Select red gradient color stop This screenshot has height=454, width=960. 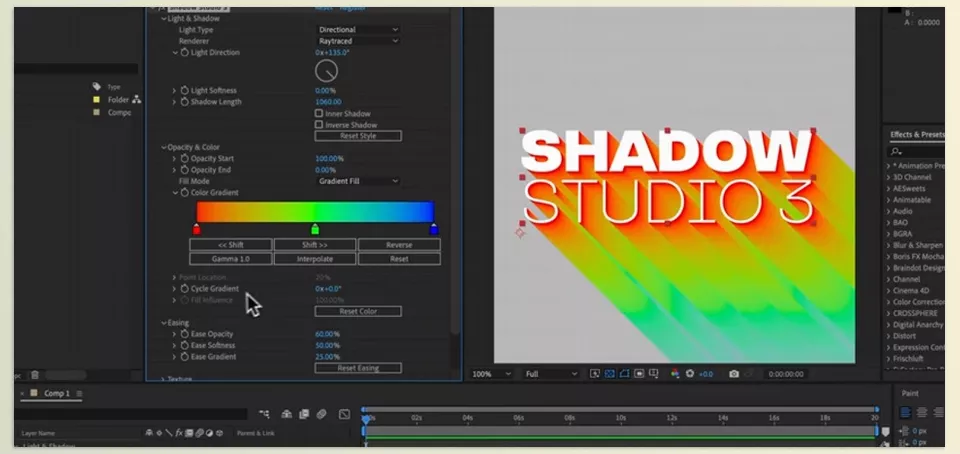[197, 229]
